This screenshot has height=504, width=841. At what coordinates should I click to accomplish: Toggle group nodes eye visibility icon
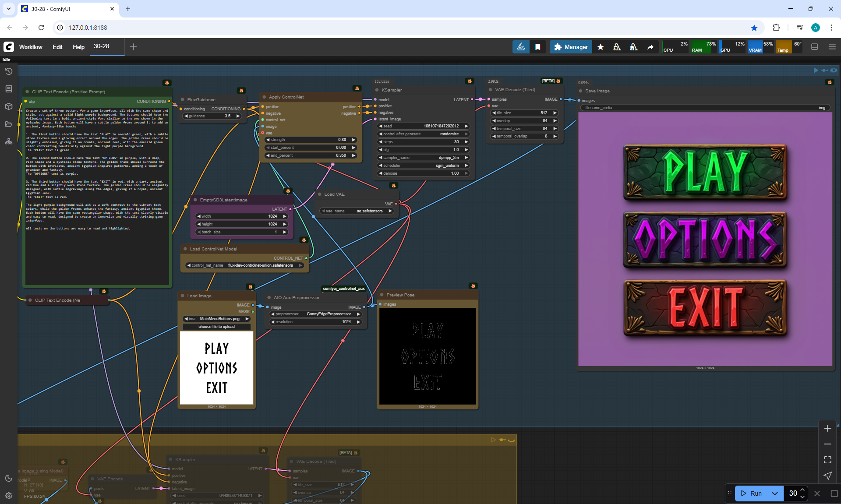pos(834,70)
